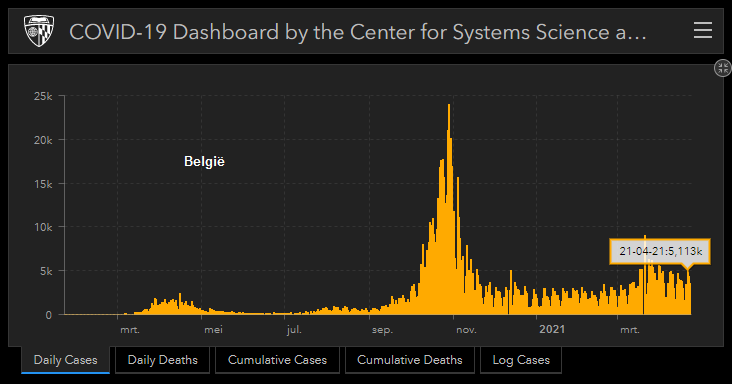The image size is (732, 384).
Task: Click the 15k y-axis label
Action: (43, 184)
